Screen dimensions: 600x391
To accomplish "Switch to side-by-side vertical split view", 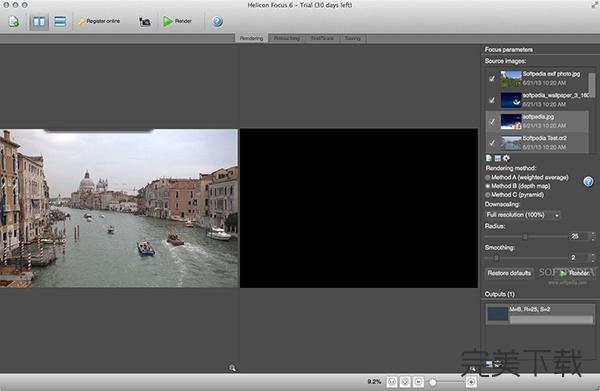I will tap(39, 21).
